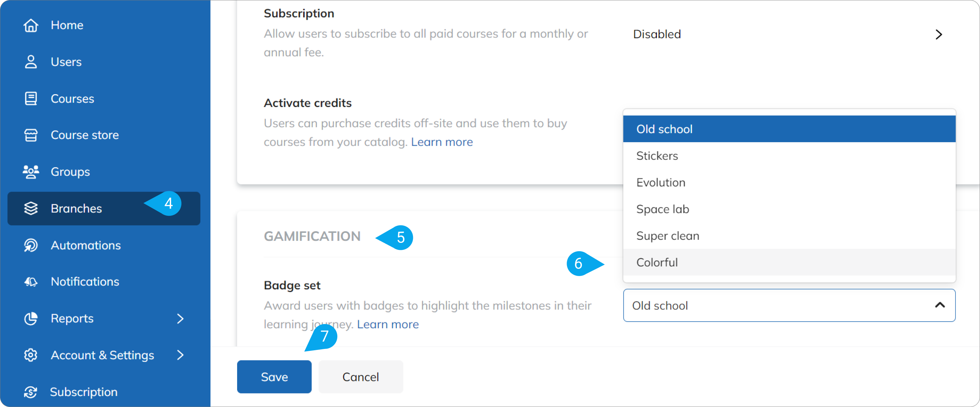Open the Branches menu entry
This screenshot has height=407, width=980.
coord(76,208)
